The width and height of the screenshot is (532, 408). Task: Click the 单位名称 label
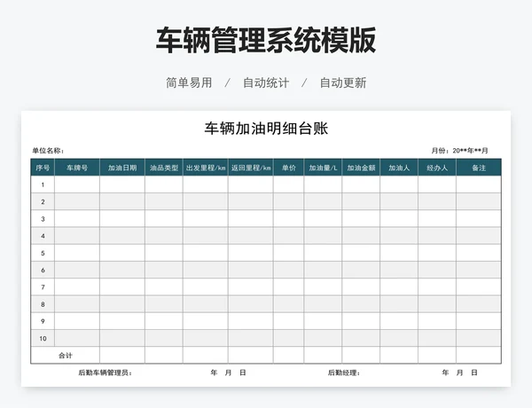(48, 151)
